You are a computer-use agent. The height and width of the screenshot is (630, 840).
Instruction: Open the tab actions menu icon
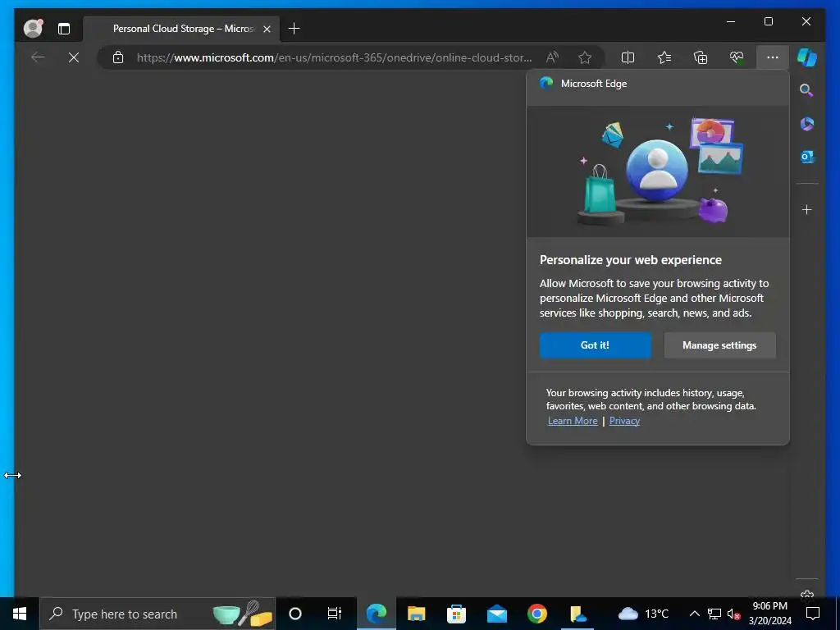pyautogui.click(x=64, y=29)
